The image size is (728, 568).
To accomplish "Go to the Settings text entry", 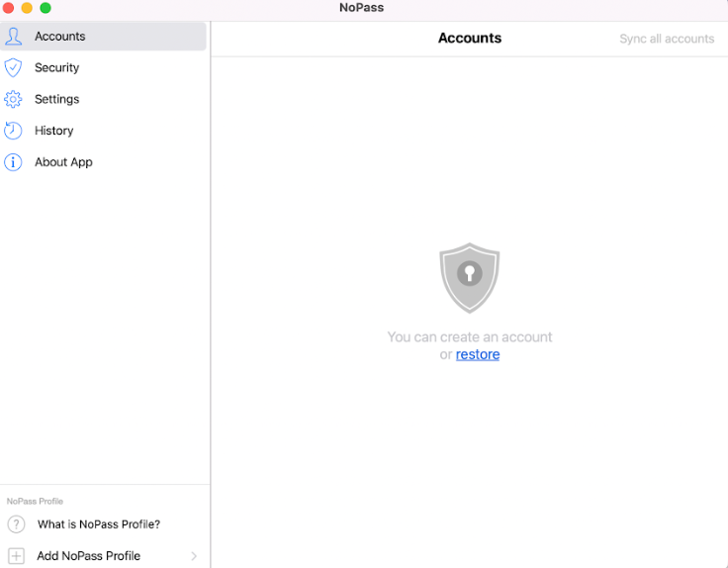I will pyautogui.click(x=56, y=99).
